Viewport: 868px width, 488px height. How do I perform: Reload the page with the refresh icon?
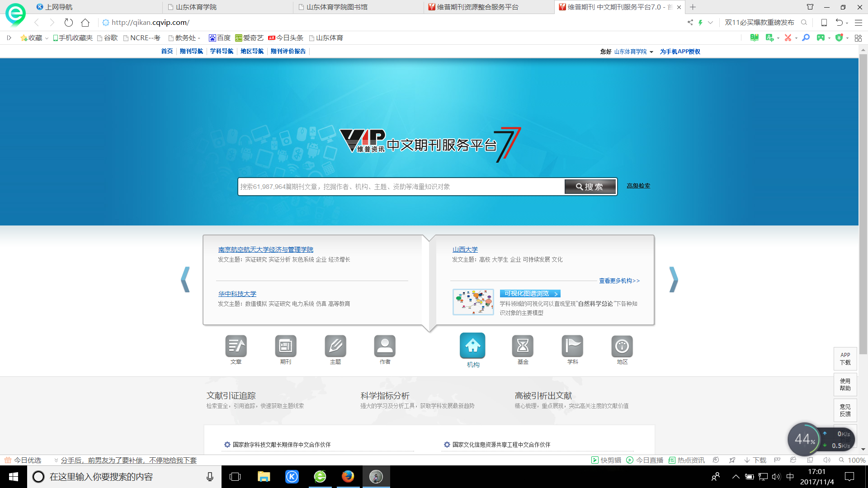tap(69, 22)
